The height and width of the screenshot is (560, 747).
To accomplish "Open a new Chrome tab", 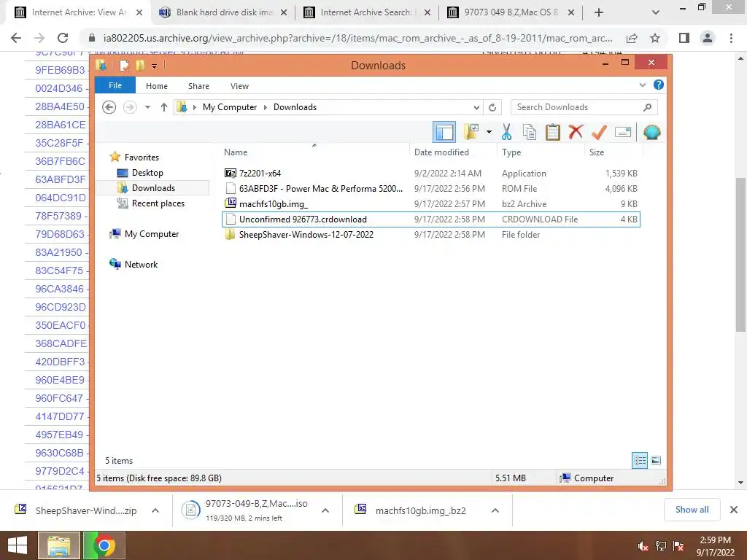I will [x=599, y=13].
